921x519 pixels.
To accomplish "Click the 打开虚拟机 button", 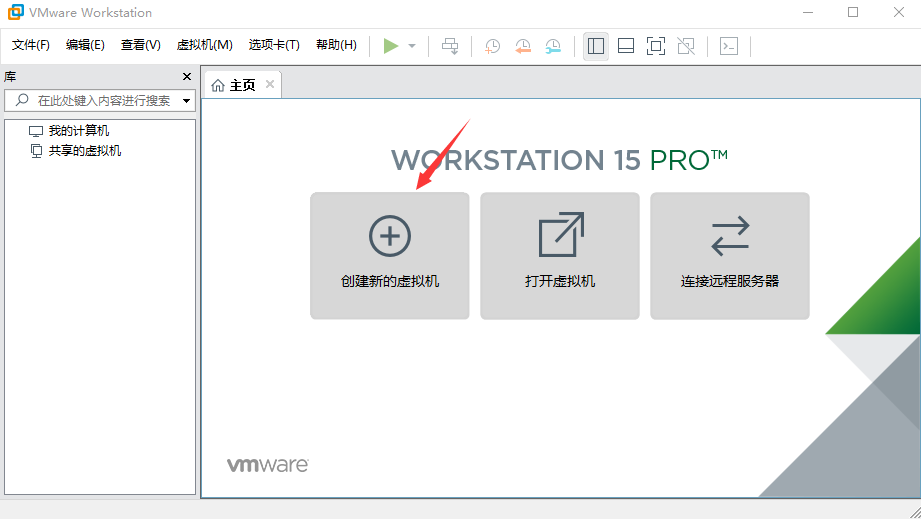I will pos(560,256).
